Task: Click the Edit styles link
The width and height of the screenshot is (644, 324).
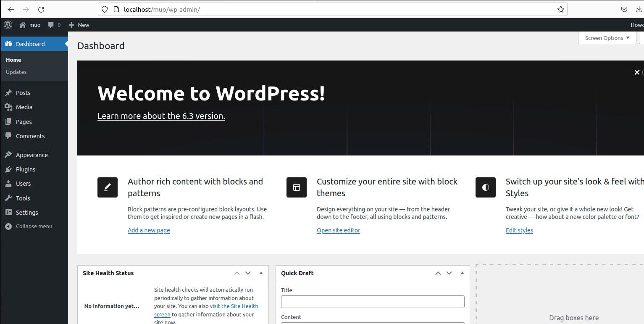Action: click(x=519, y=230)
